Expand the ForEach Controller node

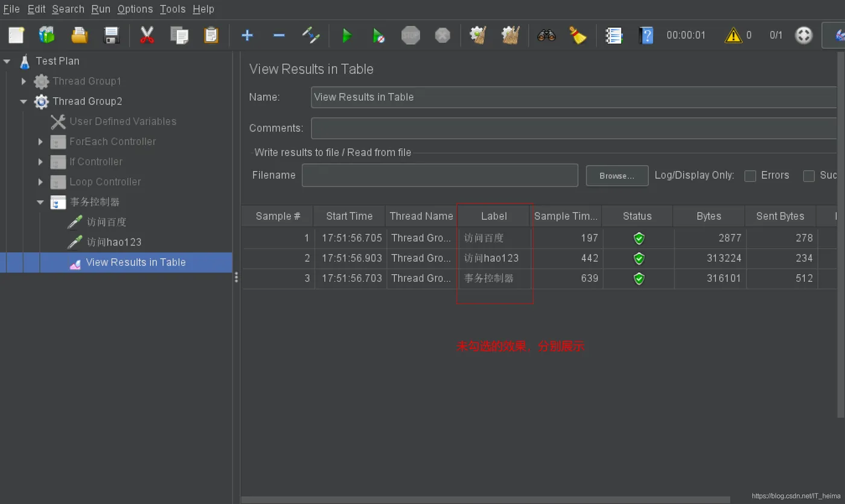(41, 141)
